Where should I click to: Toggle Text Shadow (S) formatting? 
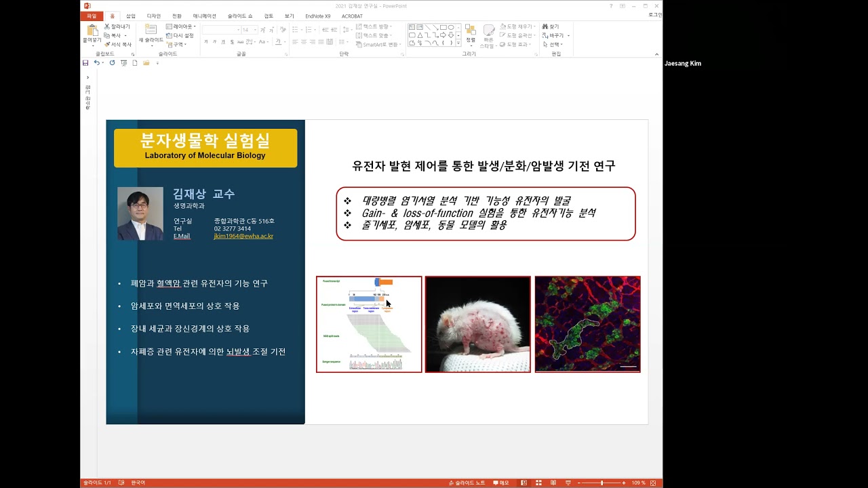pyautogui.click(x=232, y=42)
